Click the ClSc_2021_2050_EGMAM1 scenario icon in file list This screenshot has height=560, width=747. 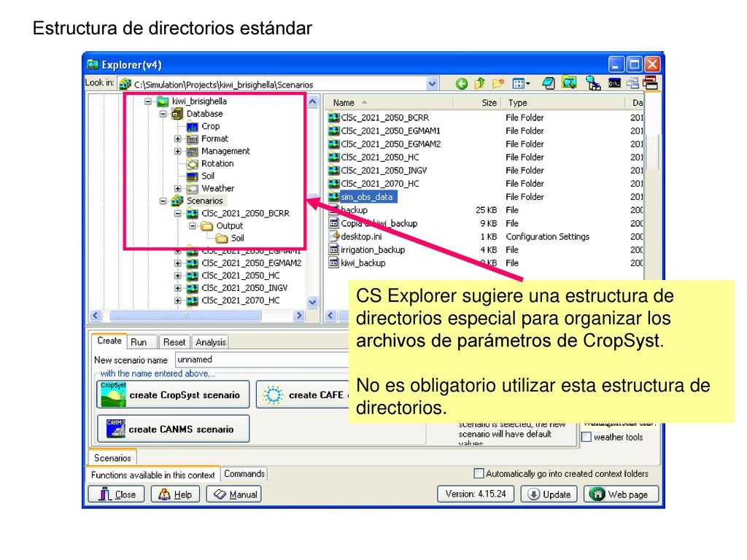tap(334, 131)
